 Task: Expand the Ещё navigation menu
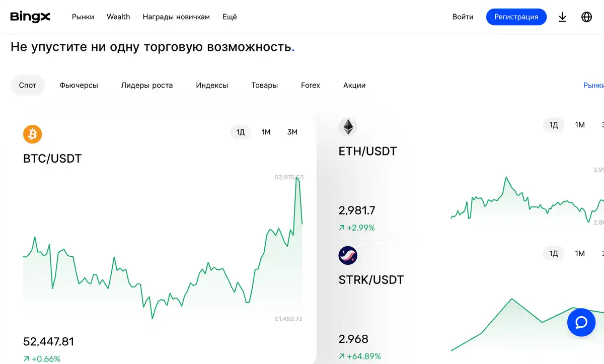pyautogui.click(x=230, y=17)
